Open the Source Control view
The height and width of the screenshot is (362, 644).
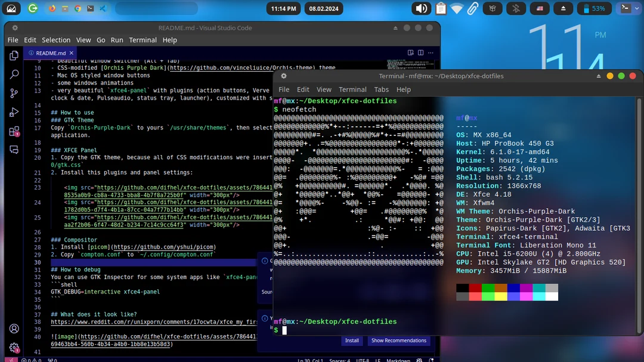[x=13, y=94]
